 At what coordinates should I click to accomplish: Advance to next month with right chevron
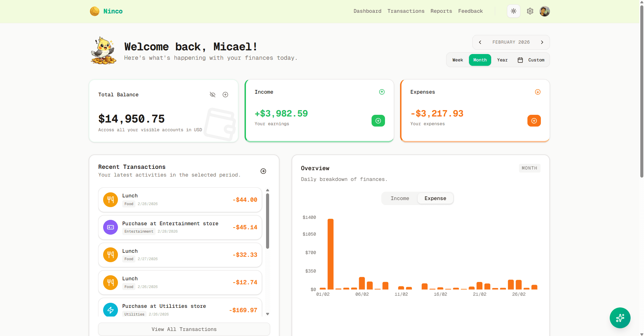click(542, 42)
